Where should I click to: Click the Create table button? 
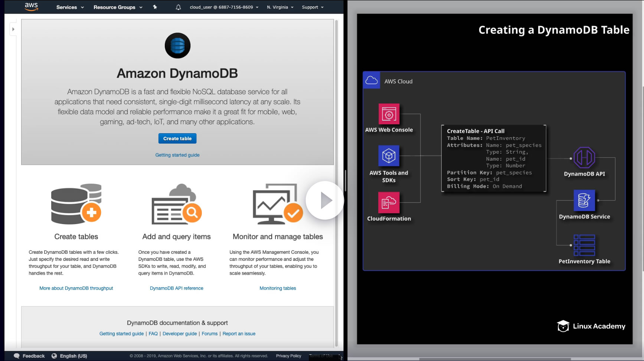coord(177,138)
